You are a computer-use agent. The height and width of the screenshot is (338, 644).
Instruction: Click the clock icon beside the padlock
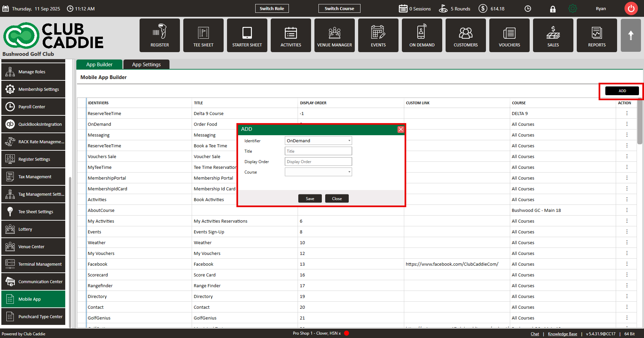click(528, 9)
